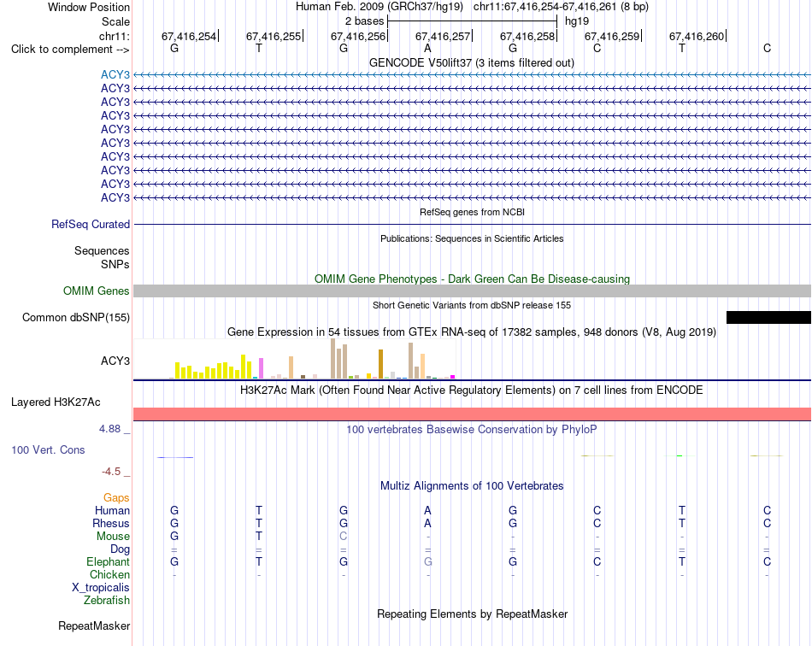Click the Mouse species label
The height and width of the screenshot is (646, 812).
click(x=113, y=537)
